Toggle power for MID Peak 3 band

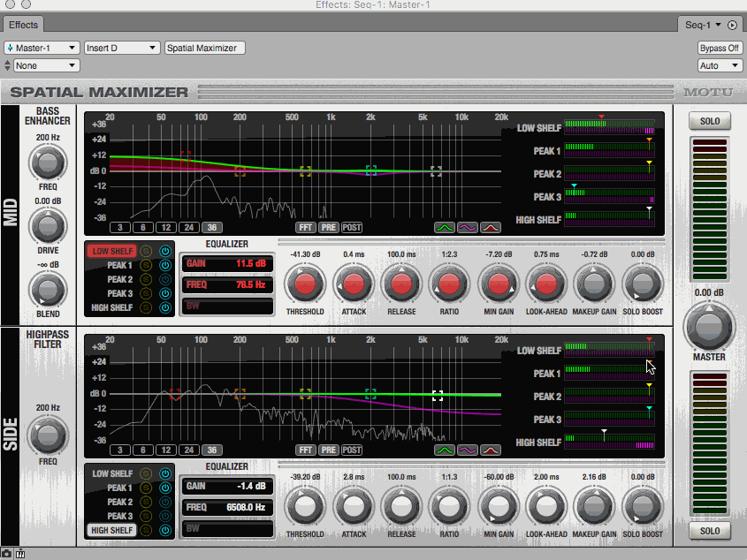click(x=165, y=293)
